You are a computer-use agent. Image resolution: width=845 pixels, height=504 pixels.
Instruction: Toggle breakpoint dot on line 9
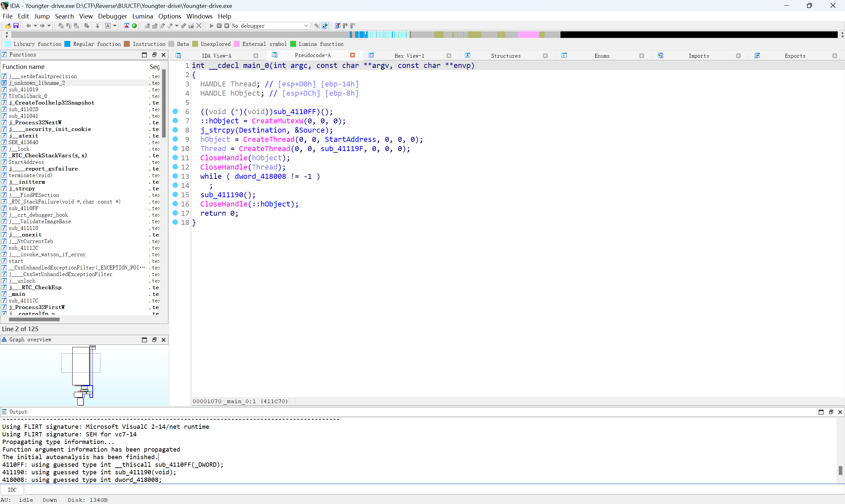point(175,139)
